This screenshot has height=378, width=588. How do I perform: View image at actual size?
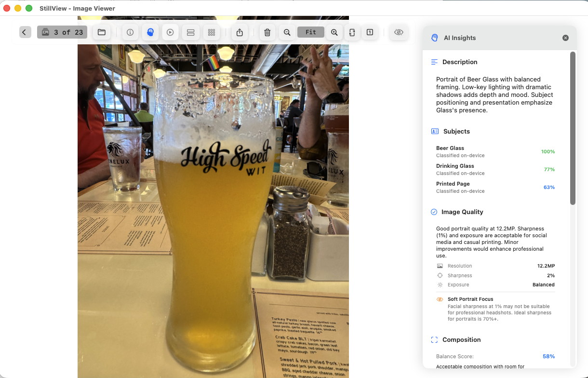tap(370, 32)
